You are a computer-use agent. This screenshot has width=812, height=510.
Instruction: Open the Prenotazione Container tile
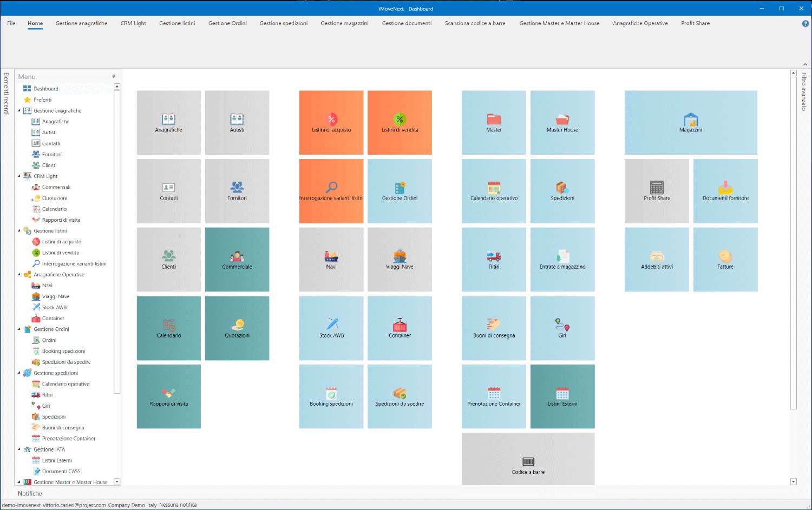pyautogui.click(x=493, y=396)
